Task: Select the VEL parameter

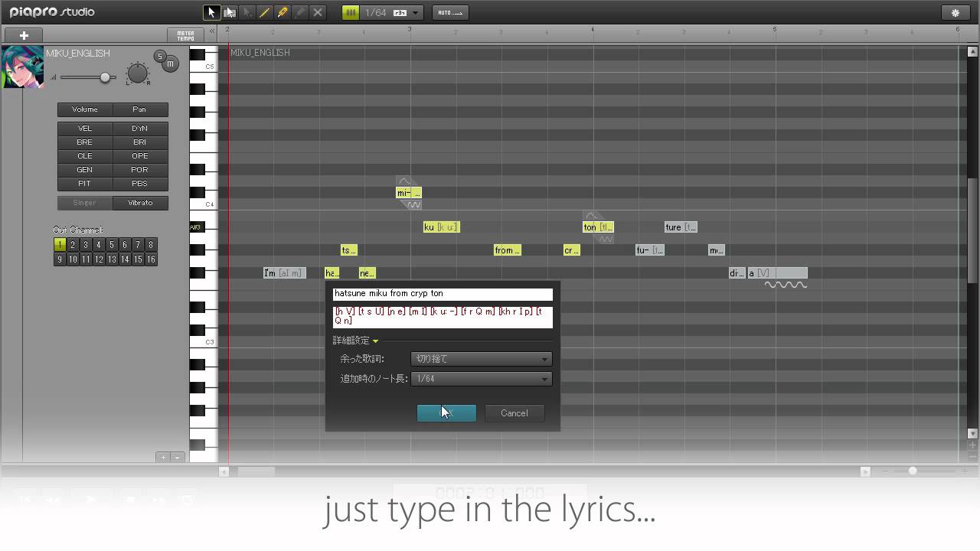Action: point(85,129)
